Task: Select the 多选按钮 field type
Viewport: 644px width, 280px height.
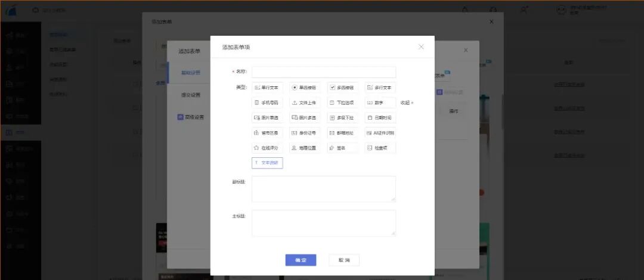Action: (x=342, y=88)
